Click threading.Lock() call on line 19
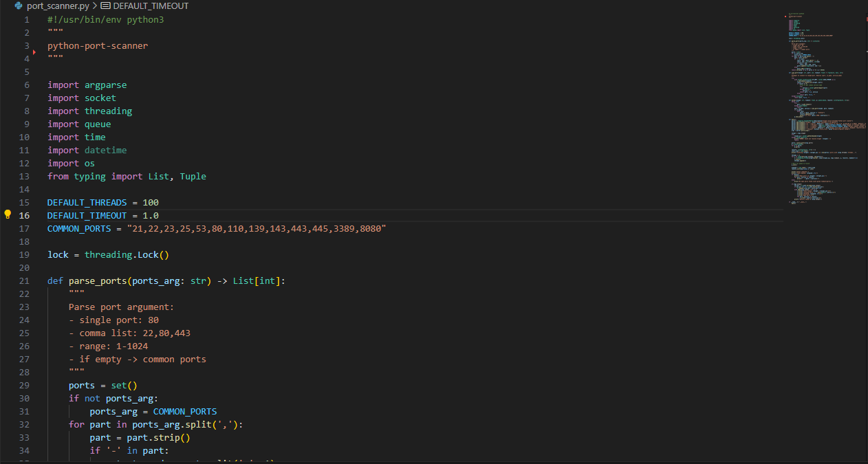Screen dimensions: 868x464 [127, 254]
